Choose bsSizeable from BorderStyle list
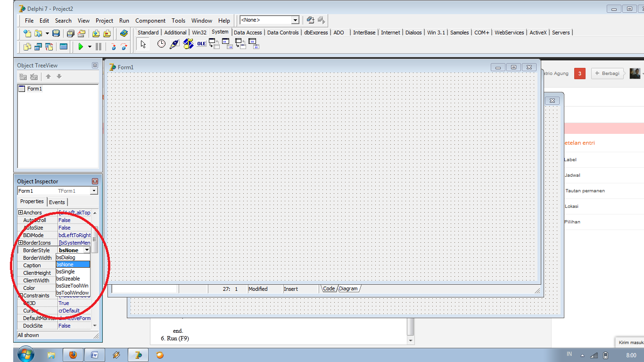The image size is (644, 362). pyautogui.click(x=73, y=279)
